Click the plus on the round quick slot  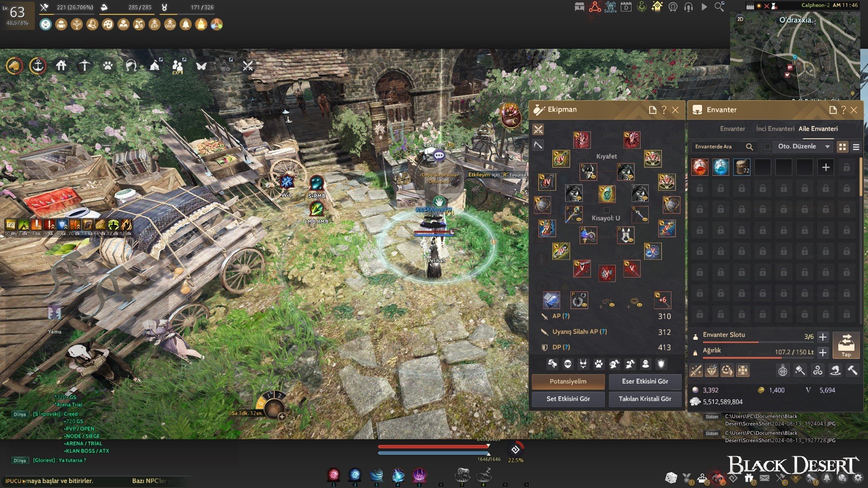(281, 417)
